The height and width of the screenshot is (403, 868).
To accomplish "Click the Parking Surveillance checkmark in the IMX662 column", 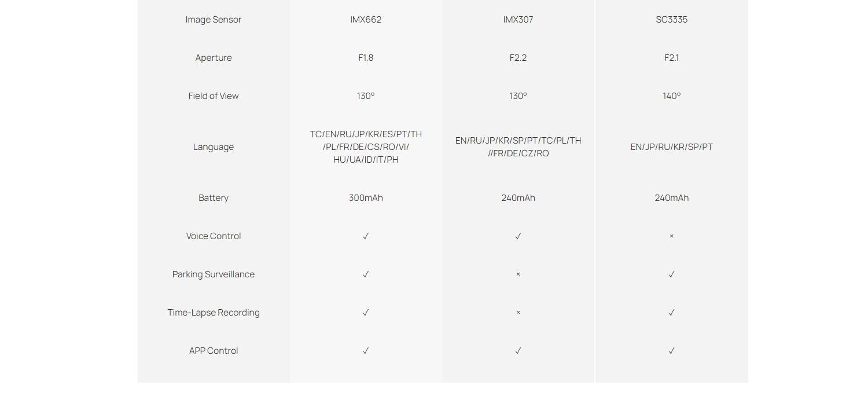I will (366, 274).
